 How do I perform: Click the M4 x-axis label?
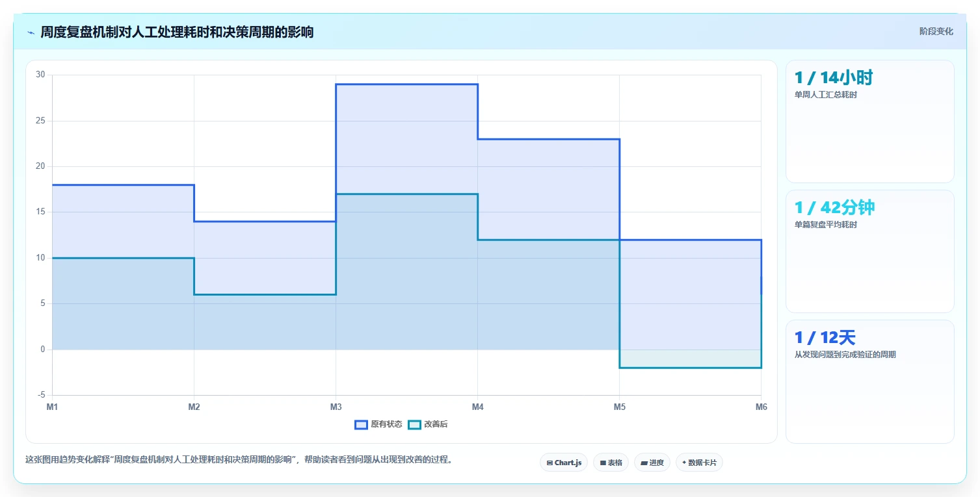click(x=477, y=407)
